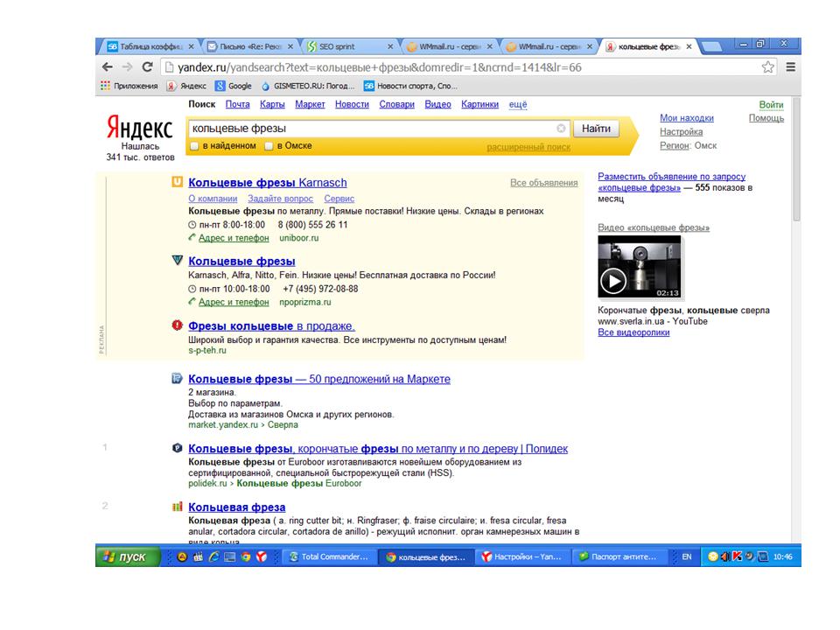
Task: Click the Яндекс logo
Action: coord(139,128)
